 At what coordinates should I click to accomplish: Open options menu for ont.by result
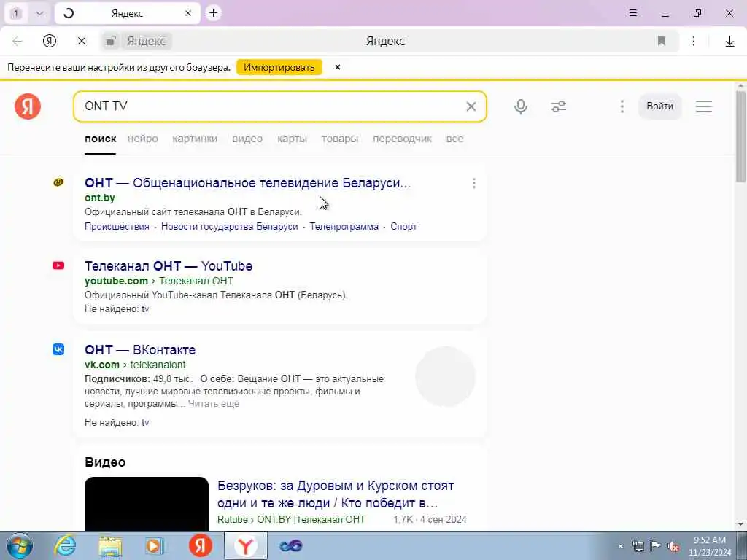pos(473,183)
